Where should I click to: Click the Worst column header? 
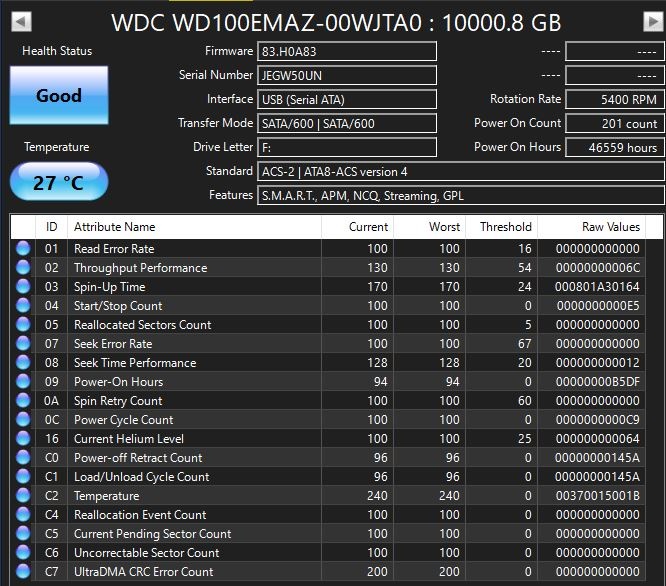[430, 227]
